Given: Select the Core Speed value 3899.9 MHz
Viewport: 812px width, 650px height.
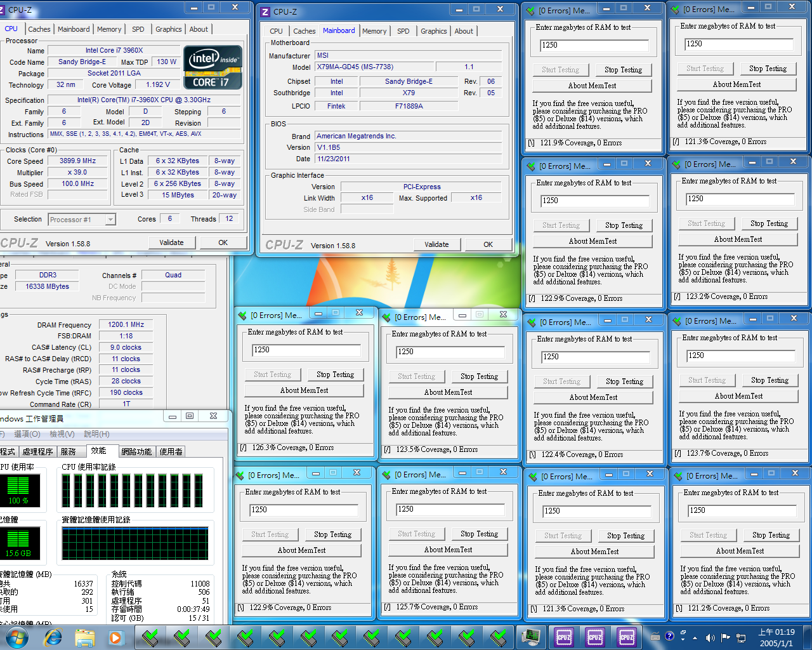Looking at the screenshot, I should tap(77, 161).
